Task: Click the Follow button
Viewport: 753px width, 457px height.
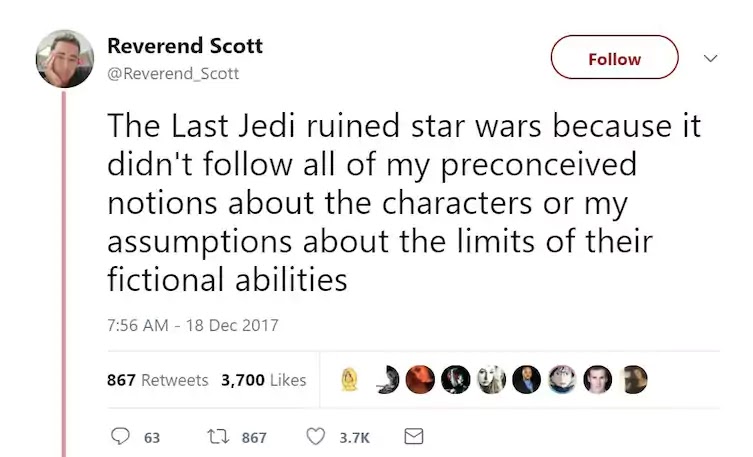Action: click(614, 58)
